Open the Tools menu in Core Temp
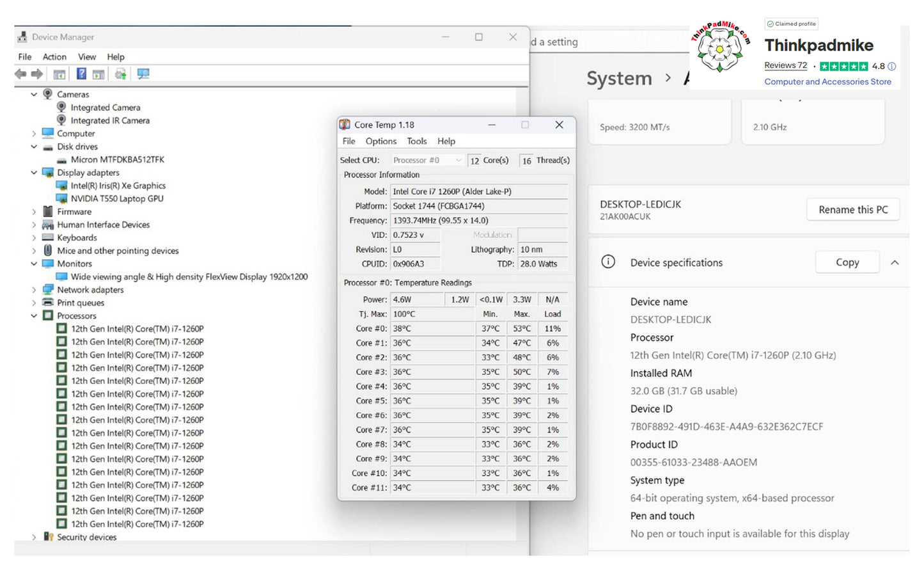Screen dimensions: 924x581 416,141
